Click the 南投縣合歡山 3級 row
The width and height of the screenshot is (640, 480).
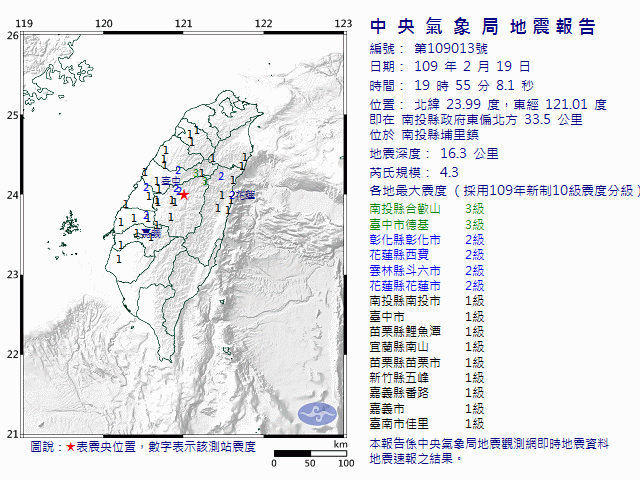(x=427, y=209)
